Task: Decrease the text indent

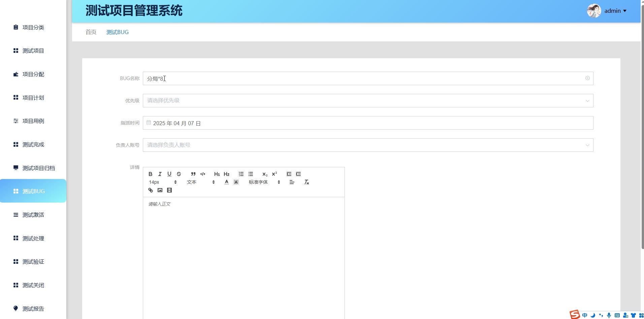Action: point(289,174)
